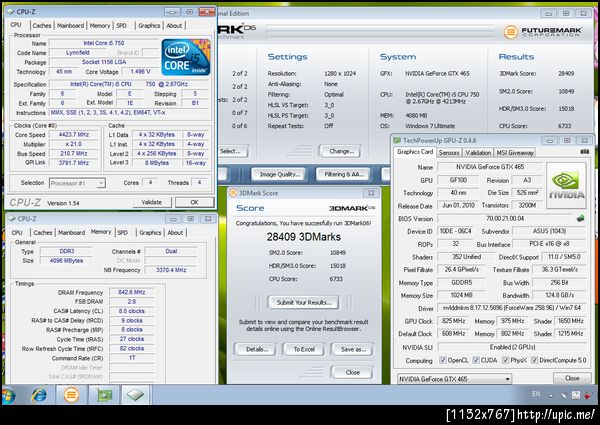Screen dimensions: 600x425
Task: Click the To Excel button
Action: click(304, 349)
